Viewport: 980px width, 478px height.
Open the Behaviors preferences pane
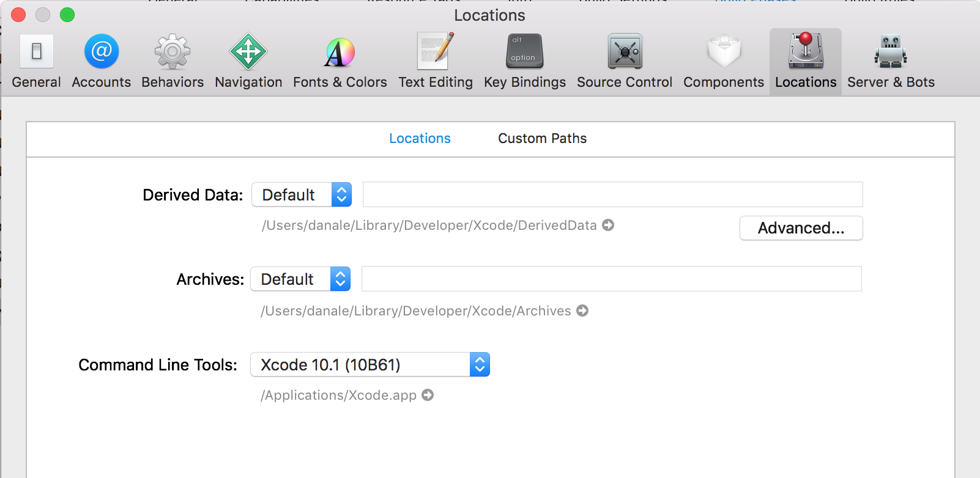(x=173, y=62)
